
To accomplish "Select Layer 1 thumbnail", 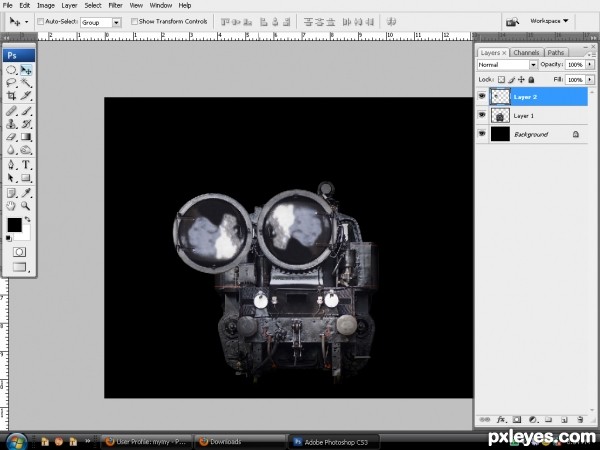I will tap(500, 115).
